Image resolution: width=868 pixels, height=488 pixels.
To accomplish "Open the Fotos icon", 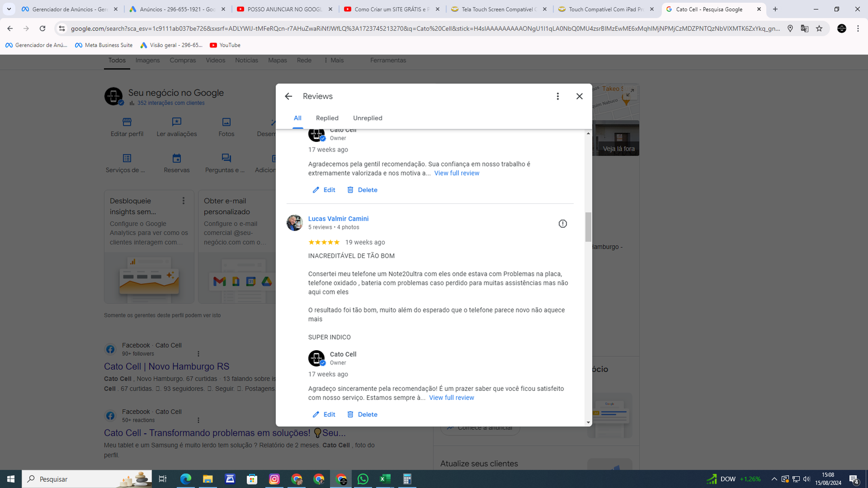I will coord(226,122).
